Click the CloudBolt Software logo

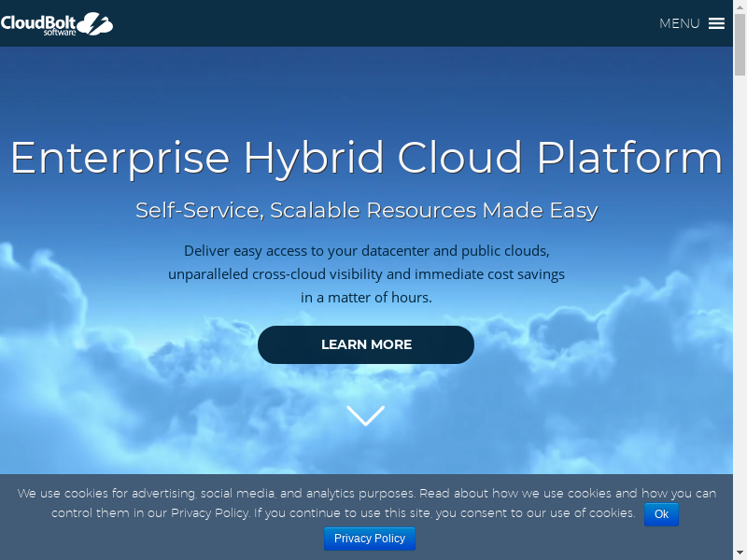(57, 24)
